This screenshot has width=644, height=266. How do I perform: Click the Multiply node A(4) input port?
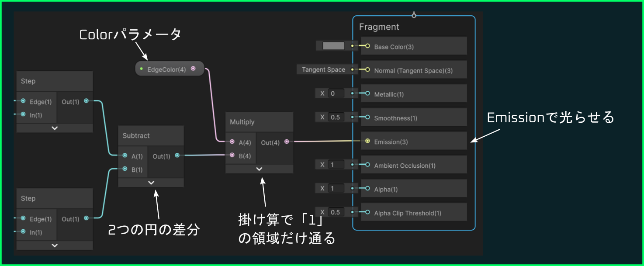(x=232, y=142)
